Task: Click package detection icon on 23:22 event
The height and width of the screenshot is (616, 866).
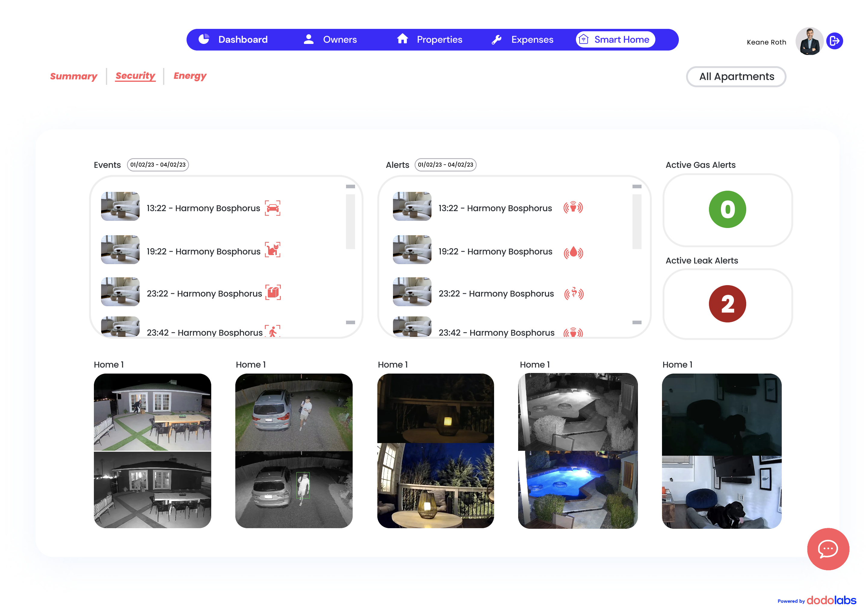Action: coord(273,292)
